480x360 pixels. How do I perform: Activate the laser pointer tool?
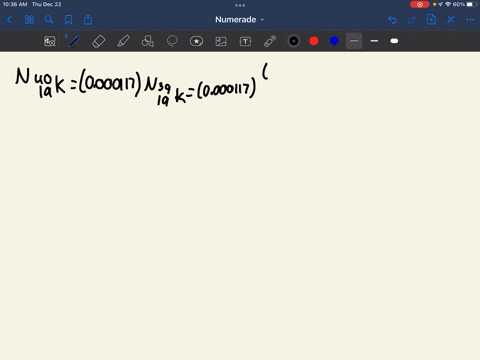pos(270,41)
